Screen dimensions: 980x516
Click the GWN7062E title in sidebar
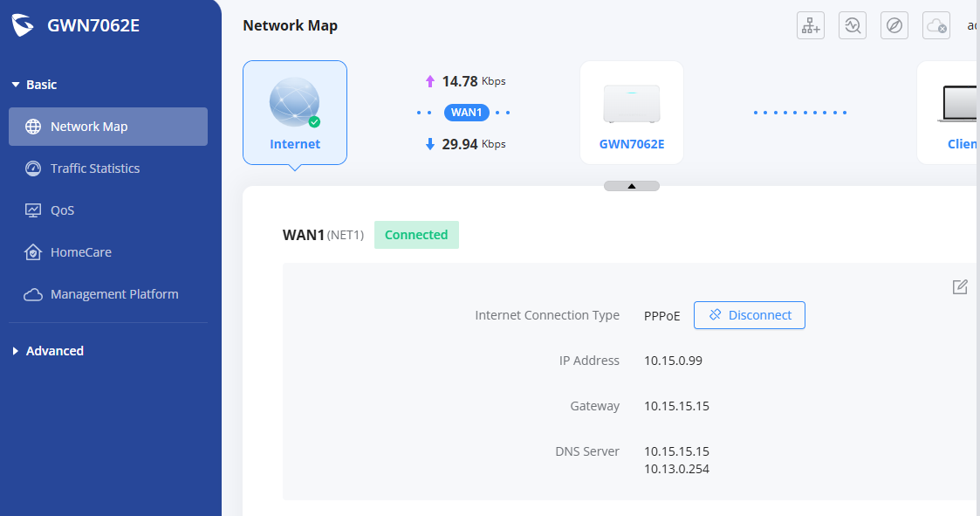click(93, 25)
